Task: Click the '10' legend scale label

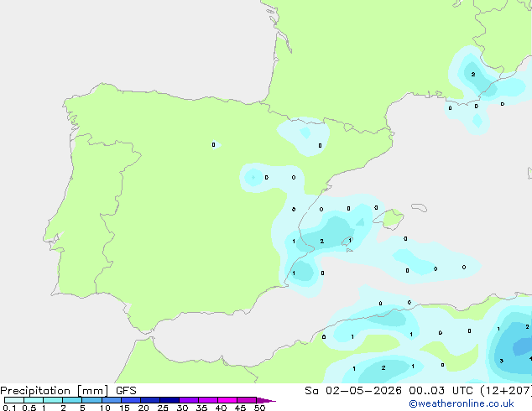Action: point(105,408)
